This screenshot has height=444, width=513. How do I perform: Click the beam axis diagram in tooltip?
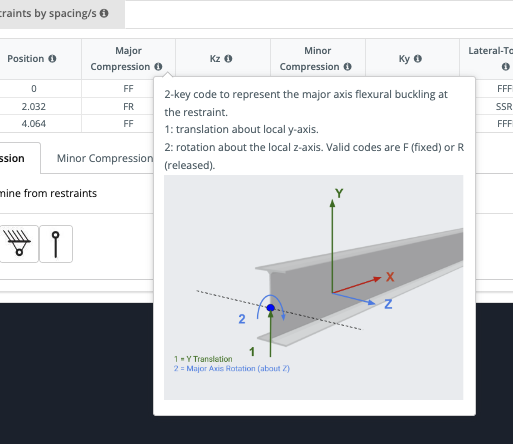(x=313, y=287)
